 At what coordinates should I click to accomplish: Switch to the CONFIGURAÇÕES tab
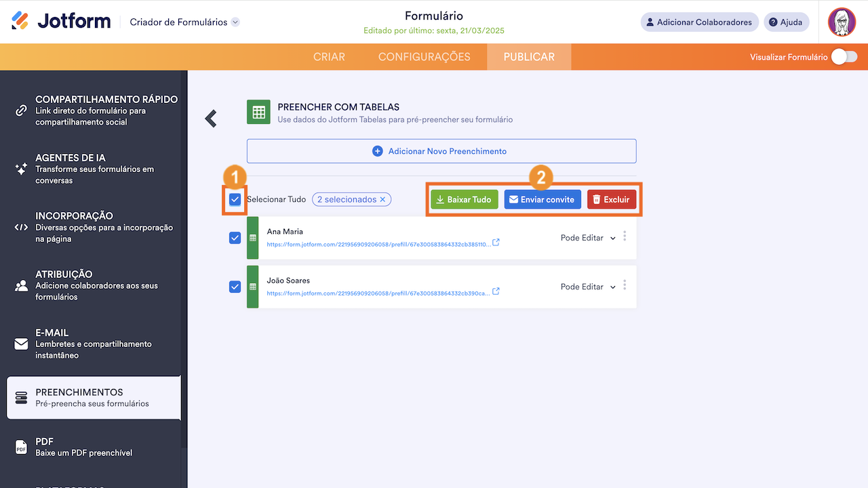425,57
